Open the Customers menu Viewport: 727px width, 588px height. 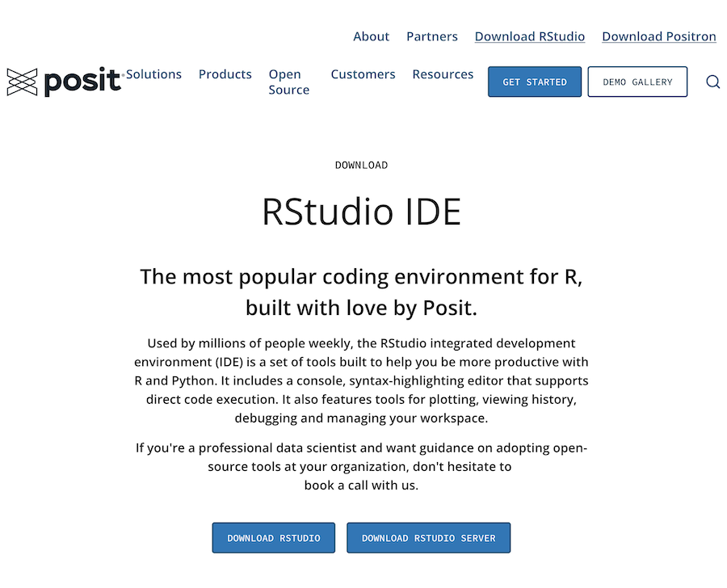[x=363, y=74]
